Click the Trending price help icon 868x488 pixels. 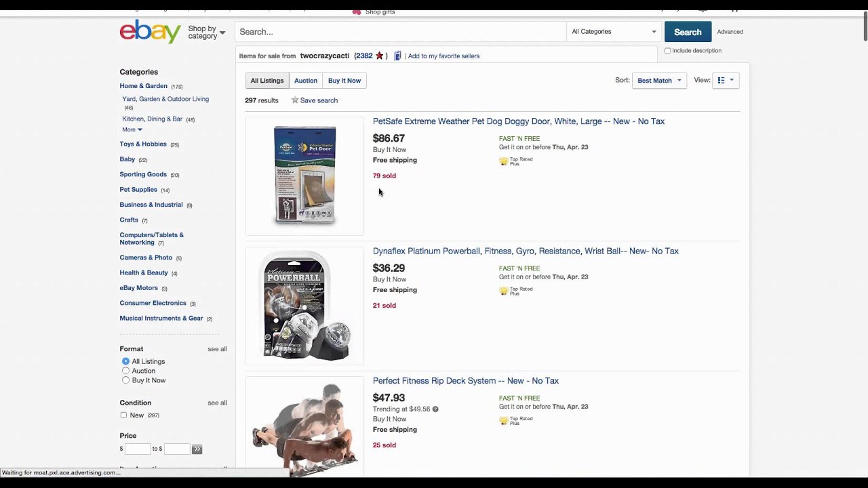point(435,409)
